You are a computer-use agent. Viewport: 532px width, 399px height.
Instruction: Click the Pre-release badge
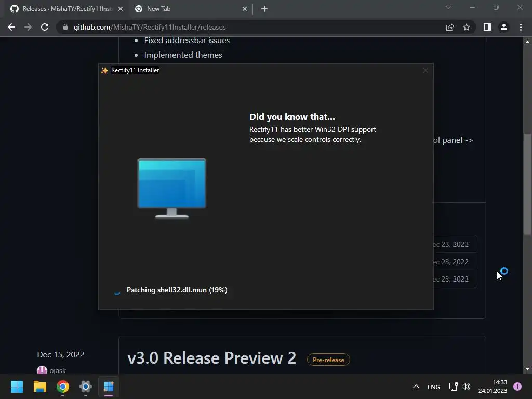328,360
